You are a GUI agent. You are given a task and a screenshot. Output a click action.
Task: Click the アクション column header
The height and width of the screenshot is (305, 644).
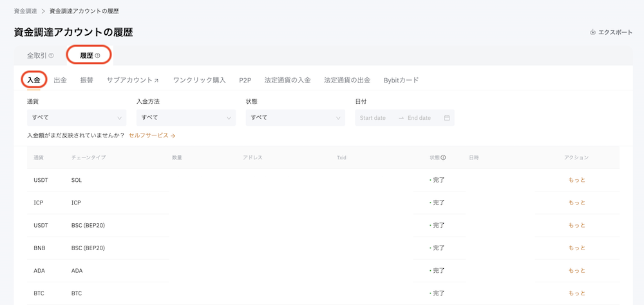576,157
